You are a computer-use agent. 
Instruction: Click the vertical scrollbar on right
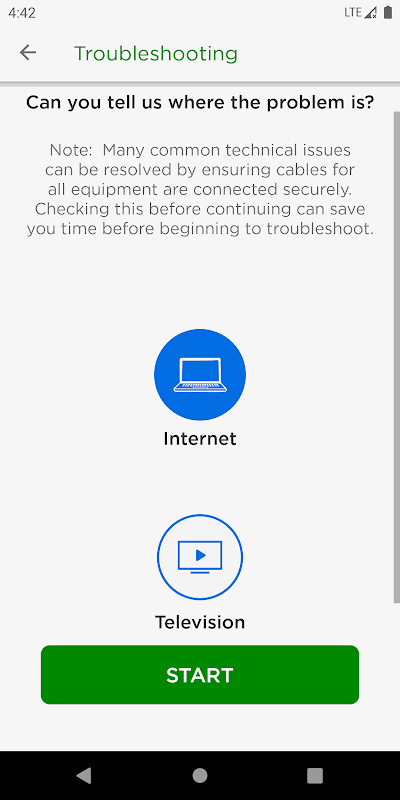396,357
